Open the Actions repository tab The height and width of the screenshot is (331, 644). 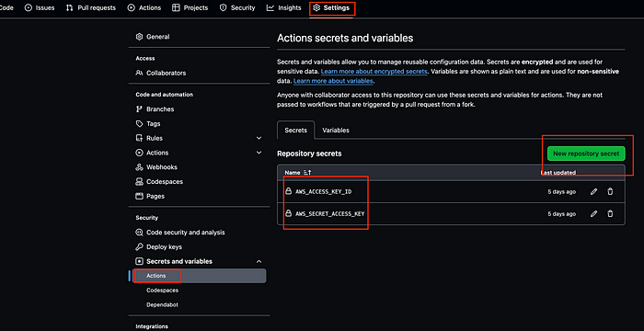click(x=144, y=7)
